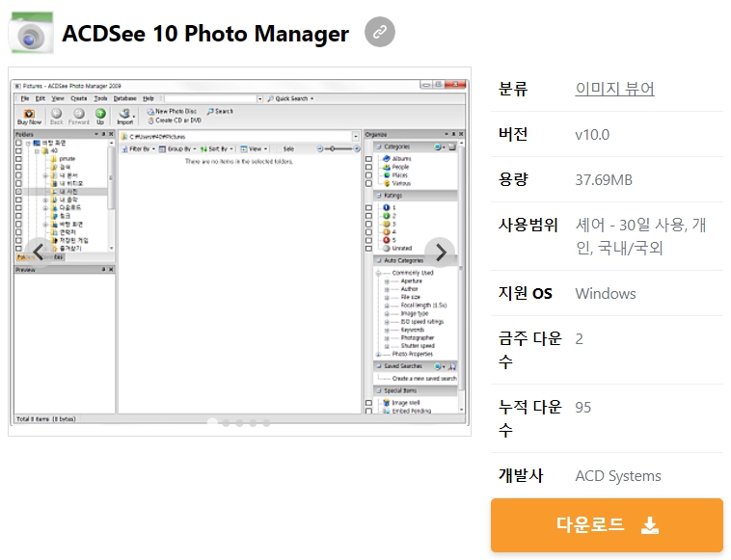Select New Photo Disc in toolbar
Viewport: 731px width, 560px height.
pos(172,112)
